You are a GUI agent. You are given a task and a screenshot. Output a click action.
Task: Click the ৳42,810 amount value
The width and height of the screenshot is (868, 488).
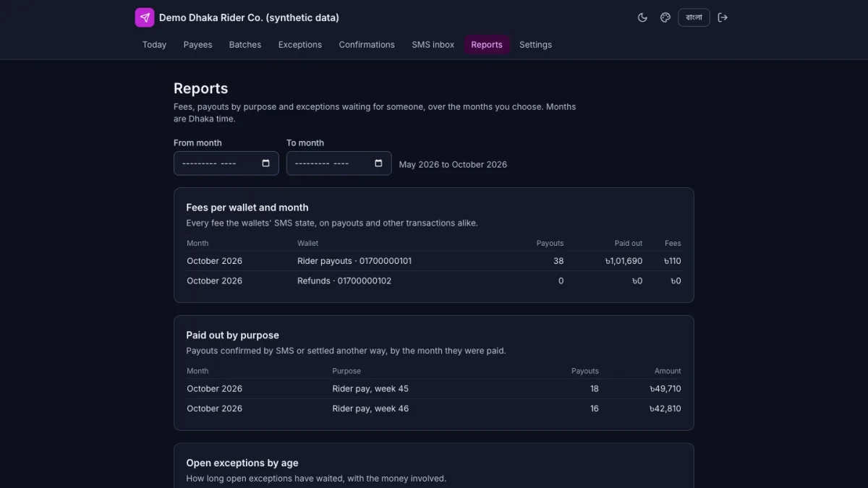coord(665,409)
